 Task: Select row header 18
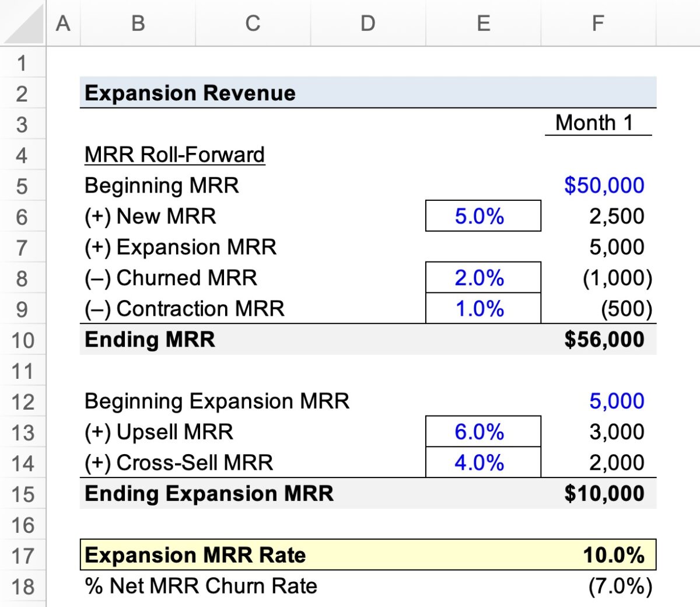click(x=23, y=586)
